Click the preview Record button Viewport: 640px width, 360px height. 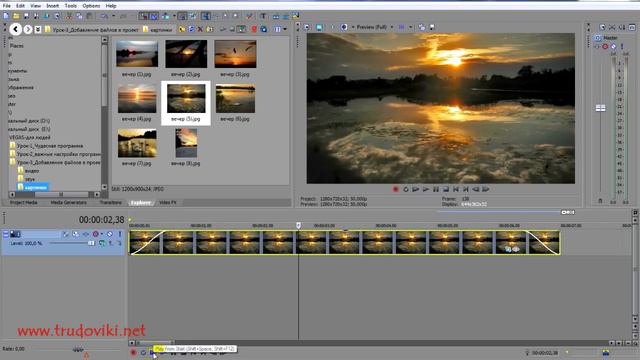coord(395,189)
